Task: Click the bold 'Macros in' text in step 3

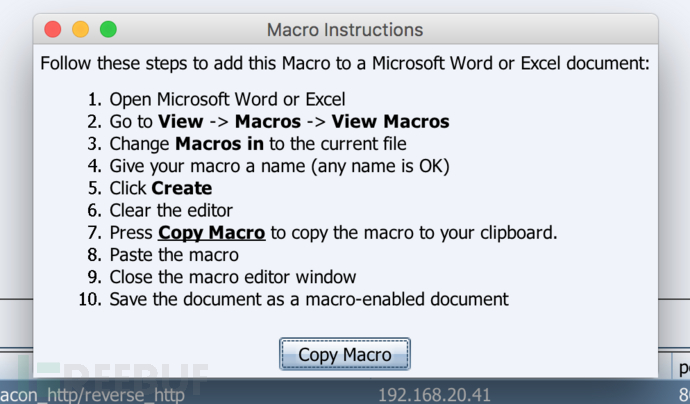Action: 219,144
